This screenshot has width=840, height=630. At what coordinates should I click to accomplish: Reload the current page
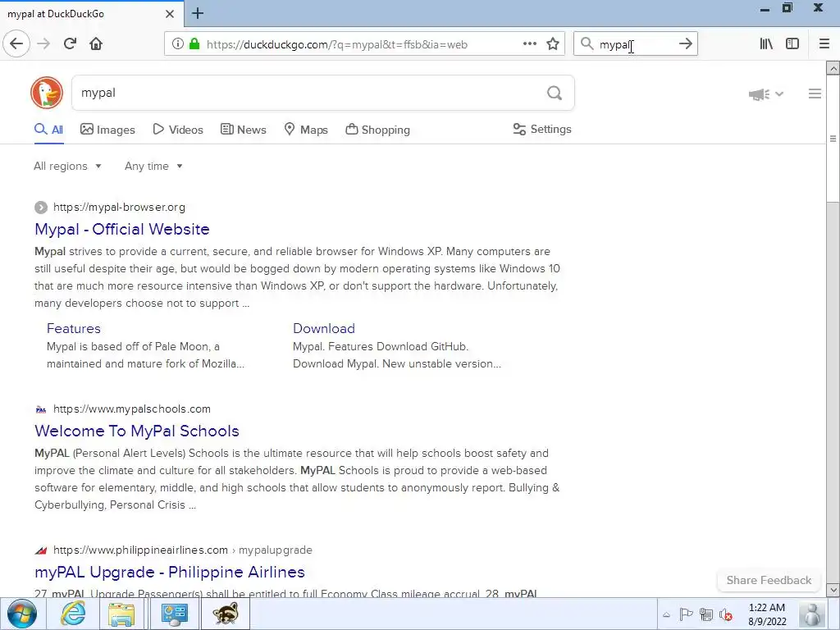70,44
